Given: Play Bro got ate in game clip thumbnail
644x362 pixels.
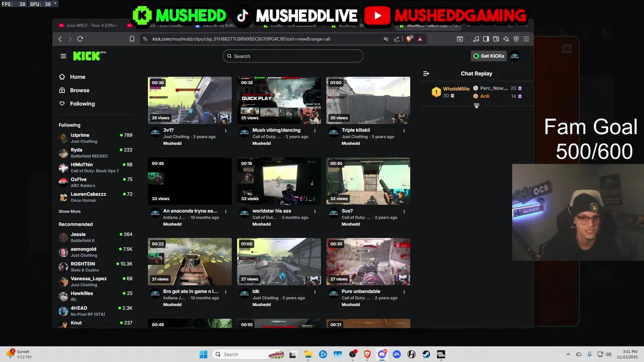Looking at the screenshot, I should point(190,261).
